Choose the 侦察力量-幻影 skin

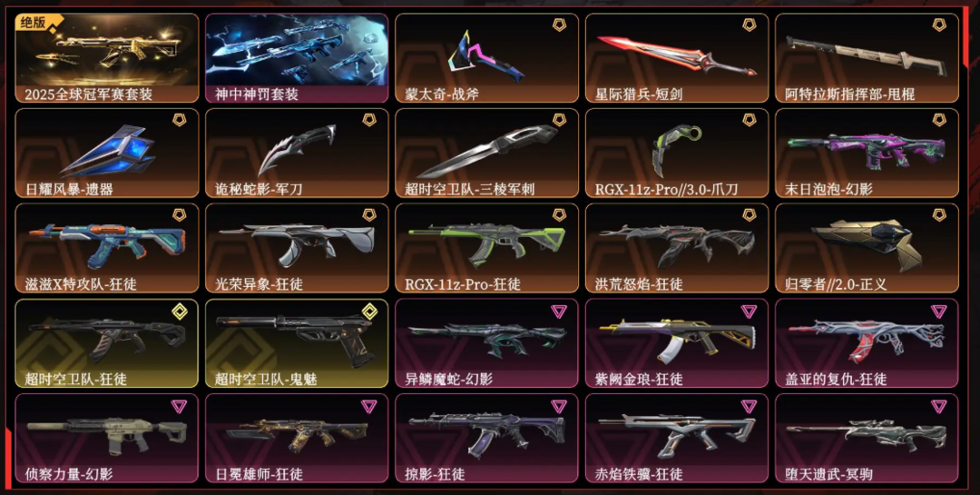[x=107, y=438]
